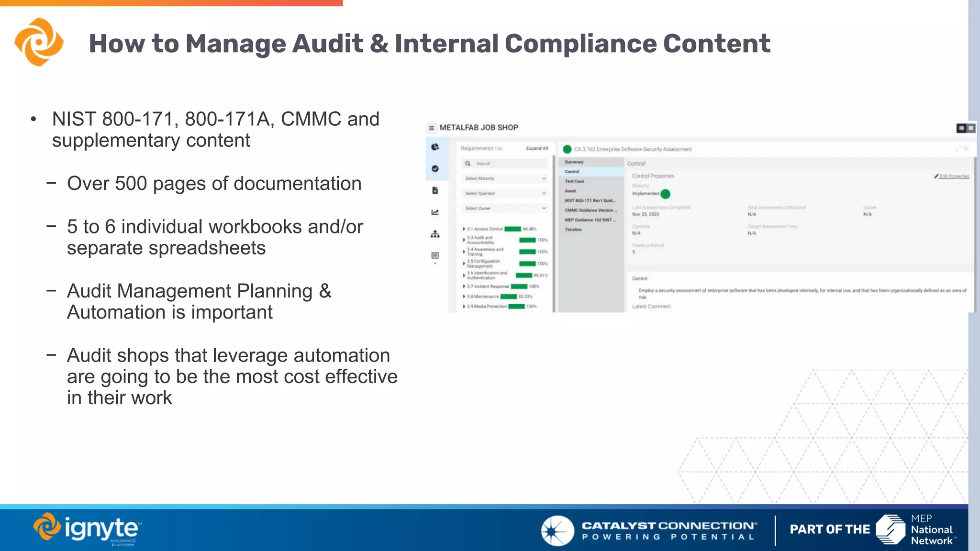Switch to the grid layout view icon

(971, 128)
